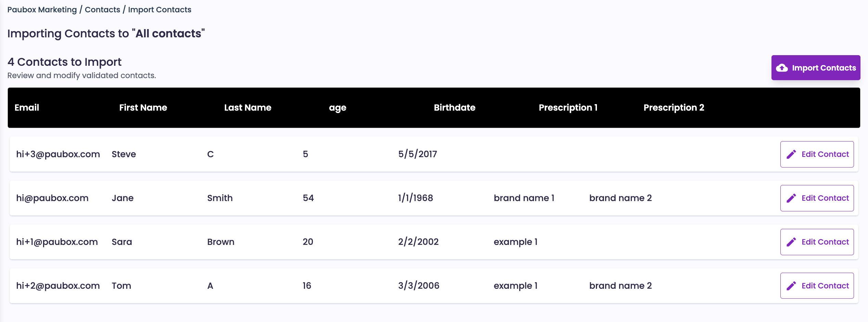
Task: Click the Import Contacts breadcrumb item
Action: click(x=159, y=10)
